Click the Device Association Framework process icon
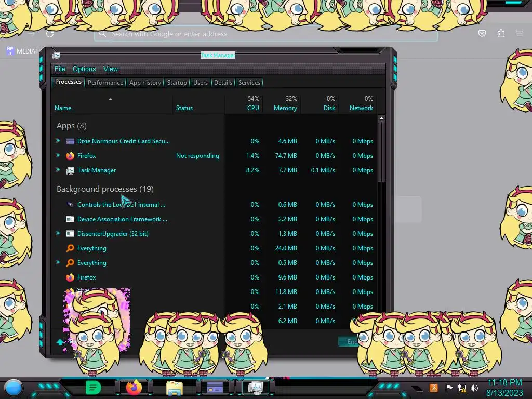 click(70, 219)
